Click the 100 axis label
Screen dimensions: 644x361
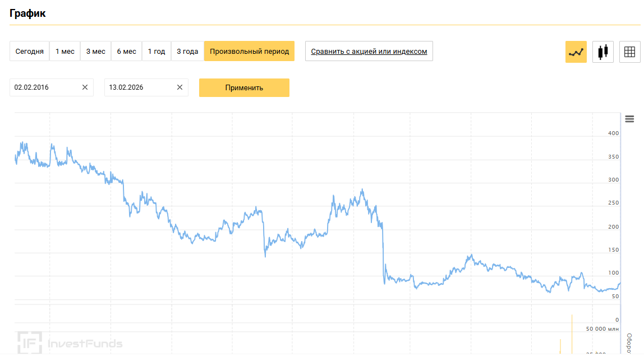coord(613,273)
